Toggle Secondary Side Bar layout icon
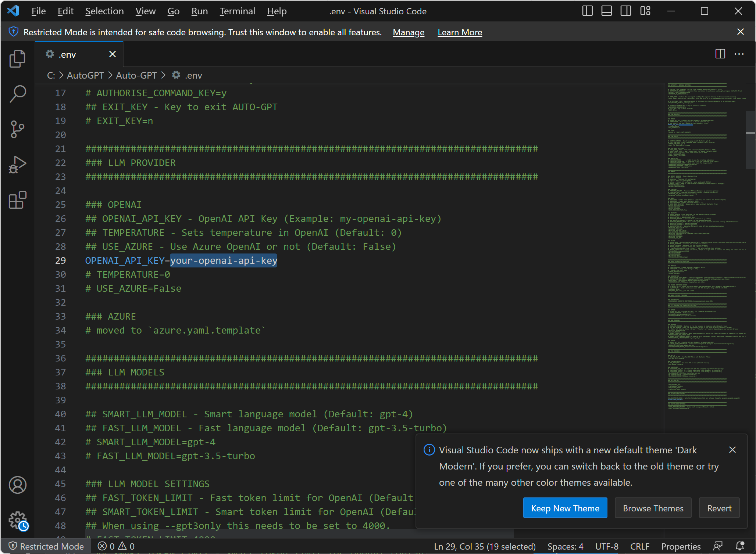Image resolution: width=756 pixels, height=554 pixels. (x=626, y=11)
